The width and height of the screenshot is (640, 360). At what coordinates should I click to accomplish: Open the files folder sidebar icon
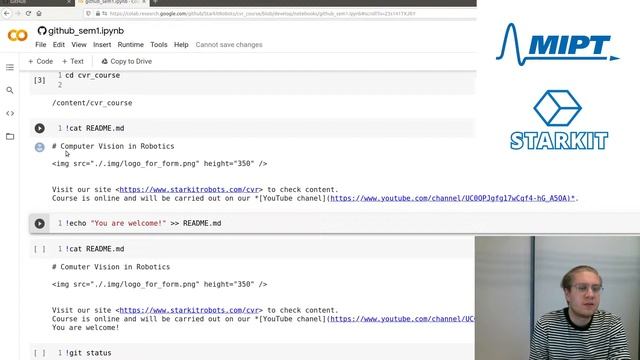coord(10,136)
